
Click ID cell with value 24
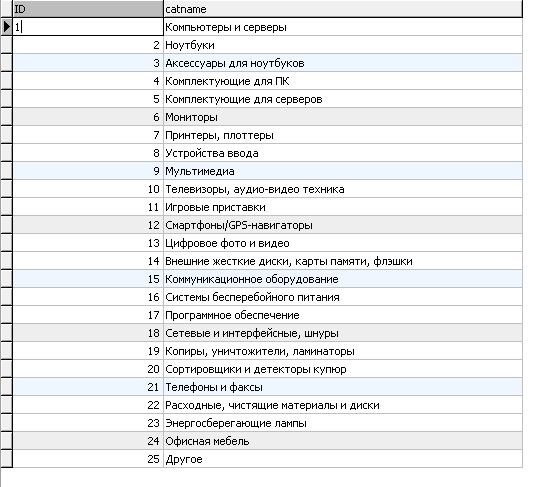pyautogui.click(x=88, y=441)
